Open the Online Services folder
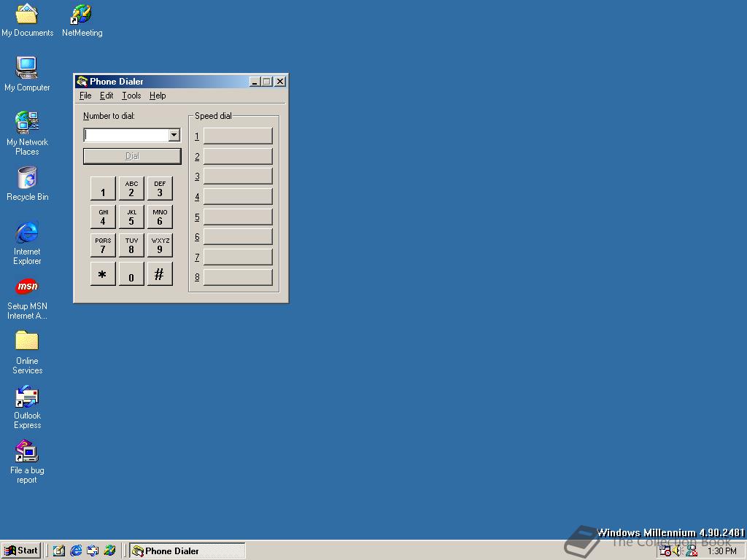 [x=27, y=352]
